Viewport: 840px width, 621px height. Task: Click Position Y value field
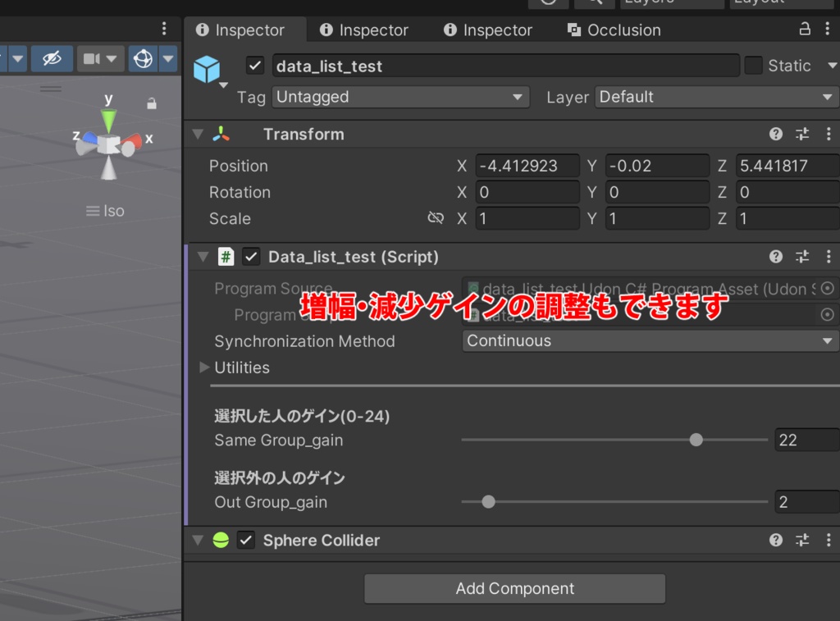point(657,166)
